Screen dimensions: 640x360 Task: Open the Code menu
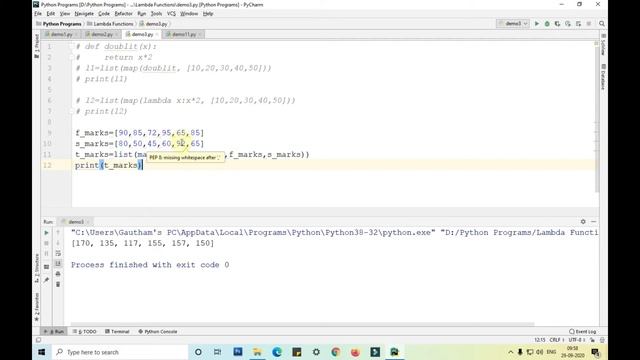coord(104,13)
